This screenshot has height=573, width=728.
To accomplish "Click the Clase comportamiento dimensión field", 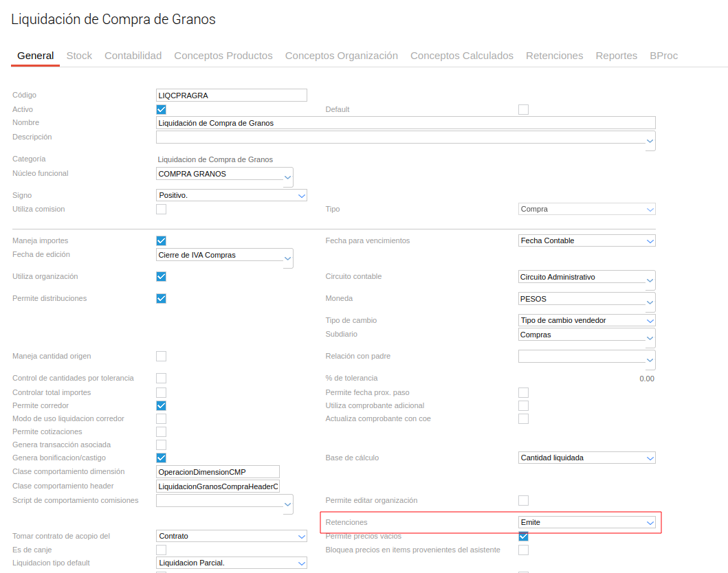I will (218, 472).
